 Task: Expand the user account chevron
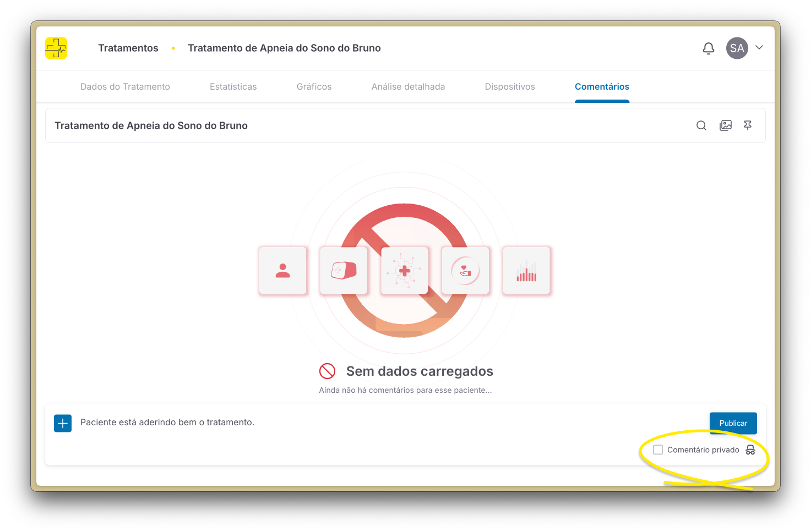(x=759, y=48)
